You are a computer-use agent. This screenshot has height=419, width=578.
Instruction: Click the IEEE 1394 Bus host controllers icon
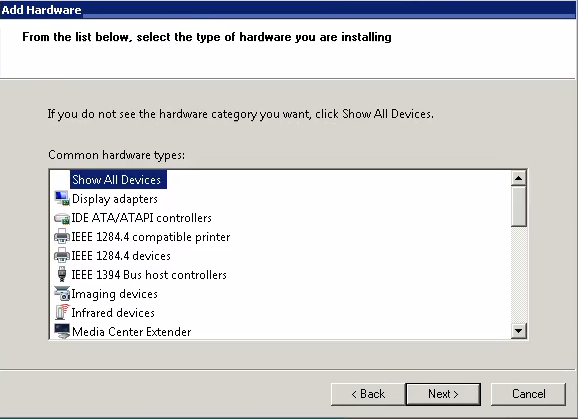coord(62,274)
